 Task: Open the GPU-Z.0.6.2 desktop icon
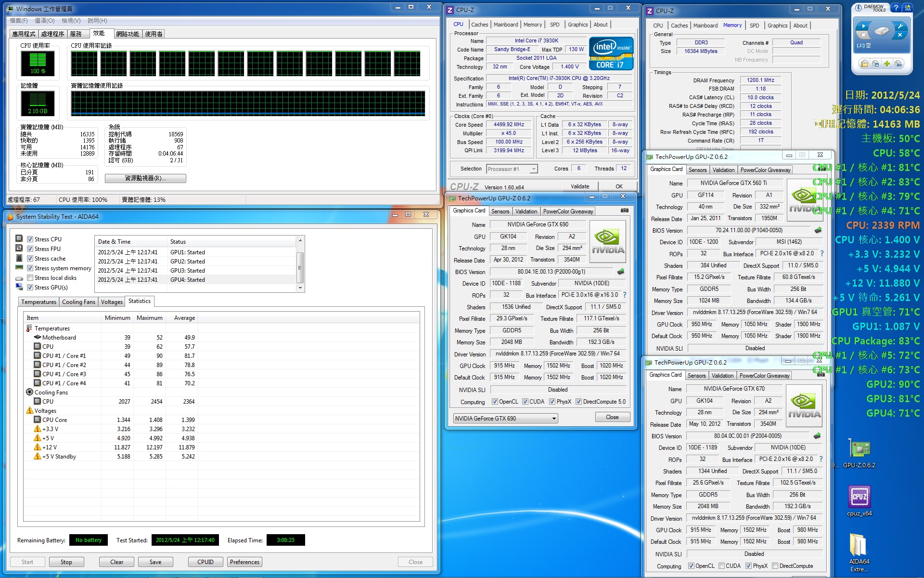(x=859, y=453)
